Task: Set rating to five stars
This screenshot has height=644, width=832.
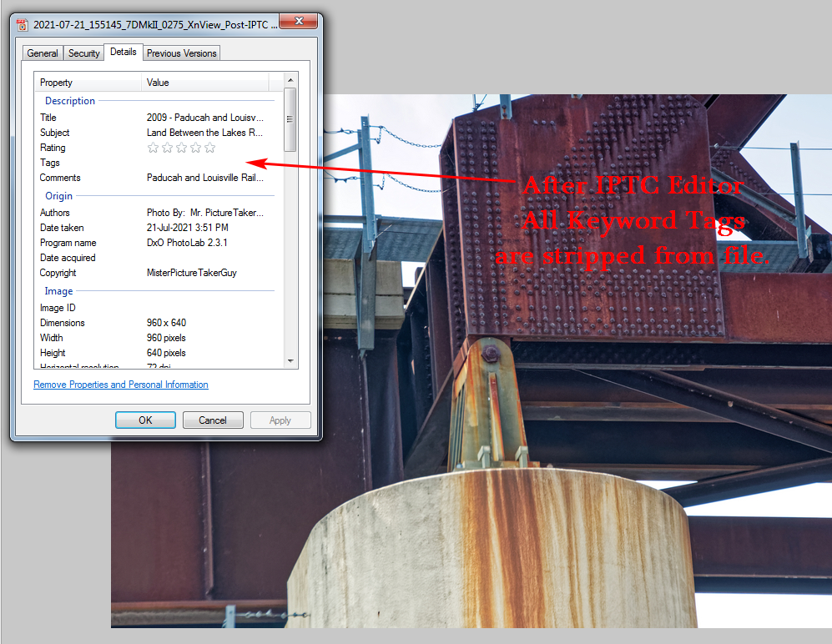Action: pos(210,148)
